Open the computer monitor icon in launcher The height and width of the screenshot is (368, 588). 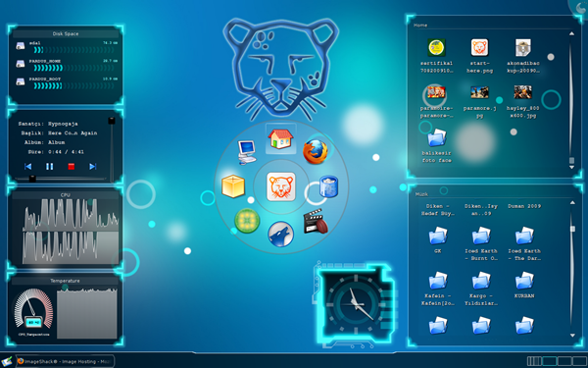tap(247, 152)
